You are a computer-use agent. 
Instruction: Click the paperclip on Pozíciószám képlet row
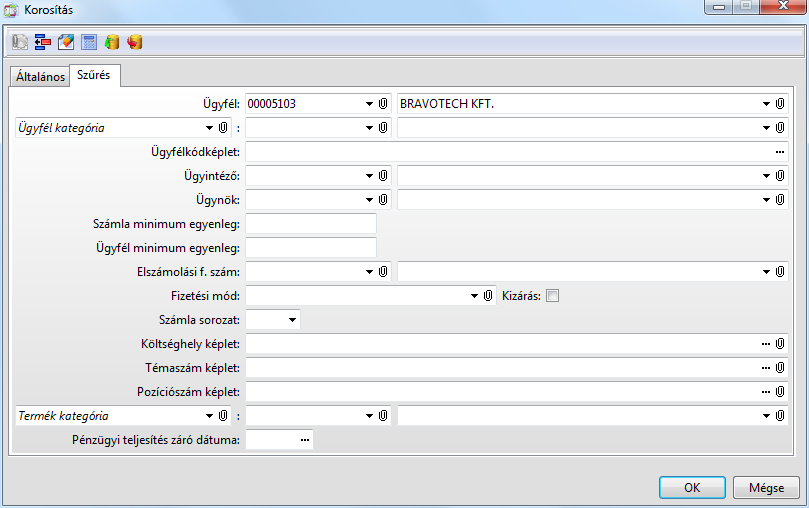tap(780, 391)
